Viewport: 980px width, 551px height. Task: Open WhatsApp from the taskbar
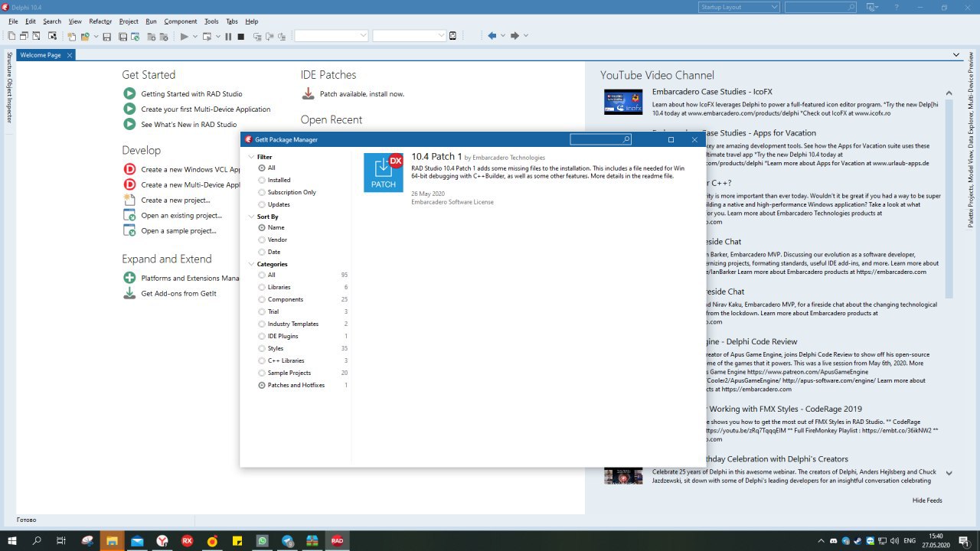263,540
